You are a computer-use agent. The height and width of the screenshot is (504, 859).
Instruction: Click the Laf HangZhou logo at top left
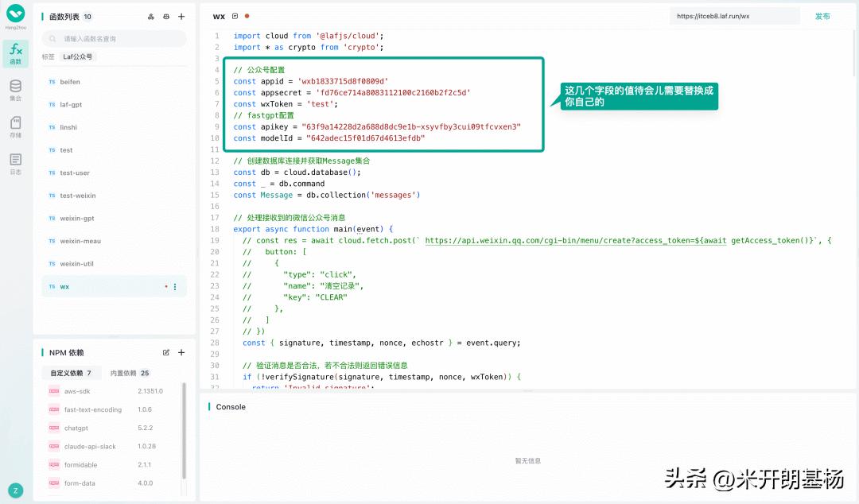(x=15, y=14)
